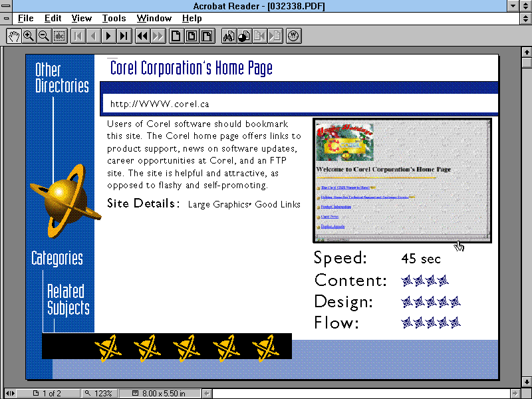Viewport: 532px width, 399px height.
Task: Jump to the last page
Action: 124,36
